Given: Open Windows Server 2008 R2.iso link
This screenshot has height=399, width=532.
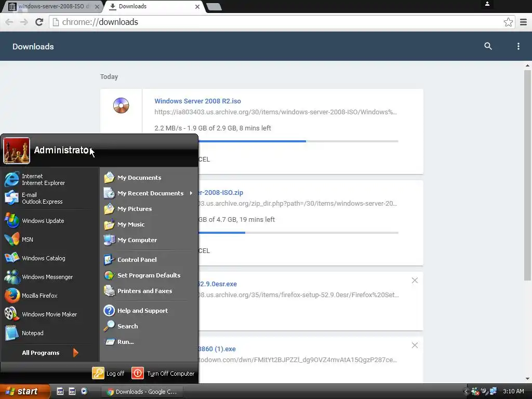Looking at the screenshot, I should tap(197, 101).
